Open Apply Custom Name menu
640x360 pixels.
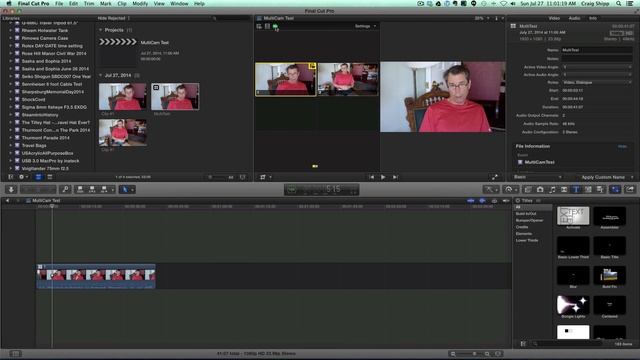[607, 177]
